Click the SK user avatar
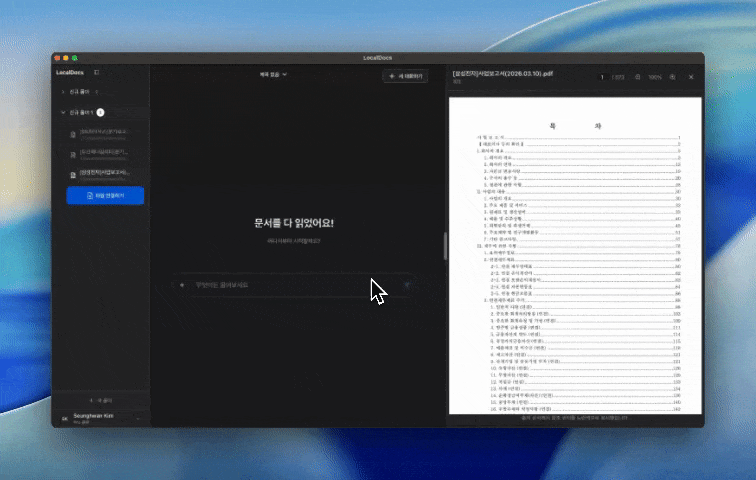 click(65, 419)
